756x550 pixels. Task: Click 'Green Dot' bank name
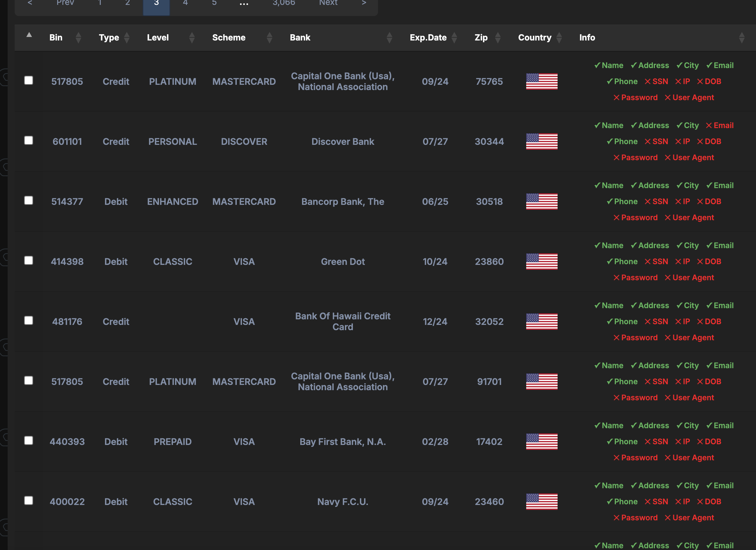click(x=343, y=262)
